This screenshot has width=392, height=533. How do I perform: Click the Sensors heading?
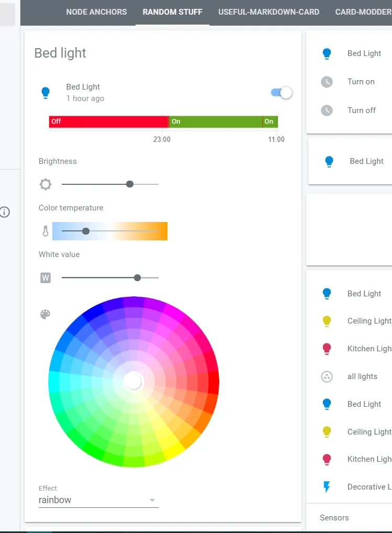point(334,518)
